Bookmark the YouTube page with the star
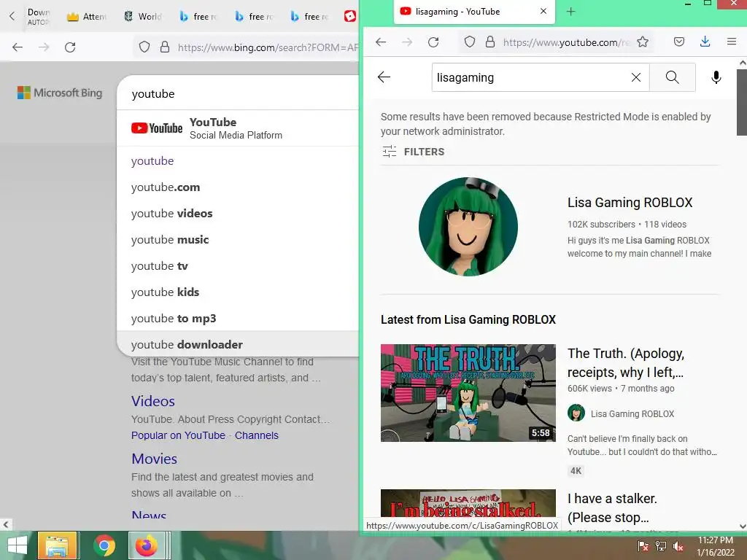The width and height of the screenshot is (747, 560). click(643, 42)
